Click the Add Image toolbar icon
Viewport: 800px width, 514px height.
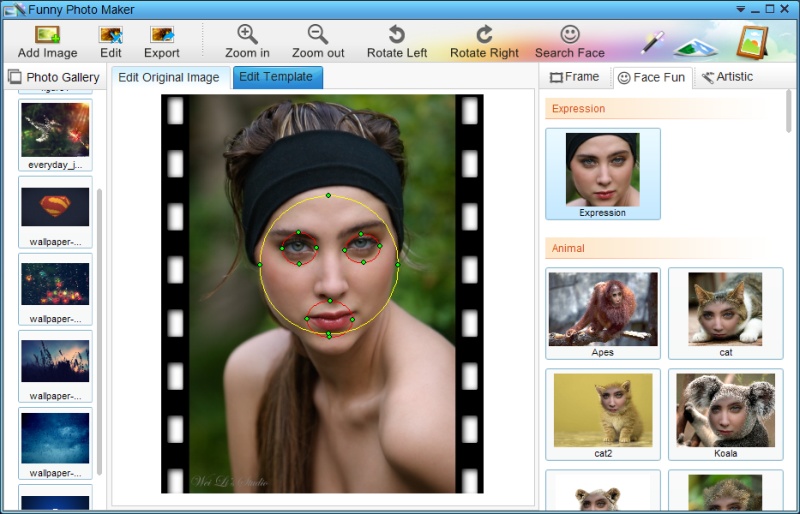click(47, 35)
